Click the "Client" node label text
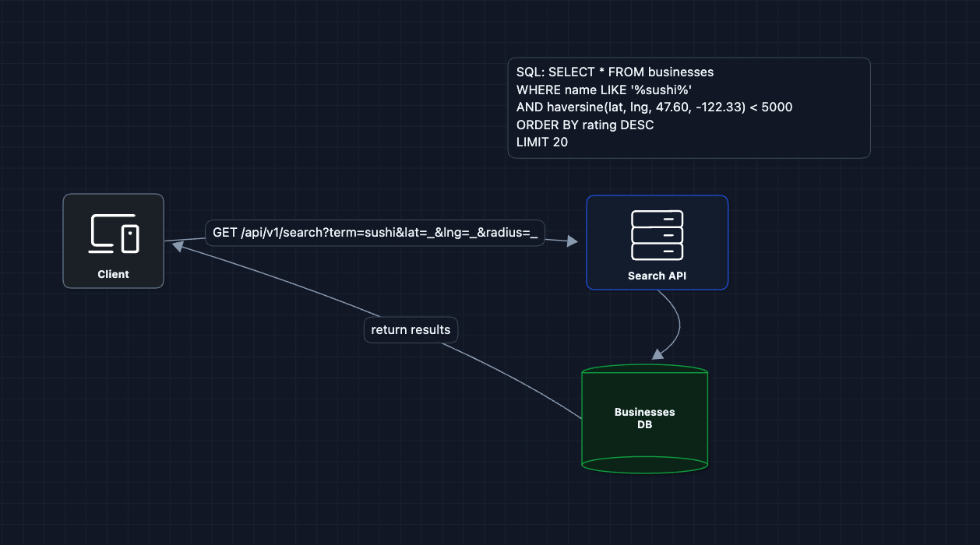Viewport: 980px width, 545px height. click(114, 274)
